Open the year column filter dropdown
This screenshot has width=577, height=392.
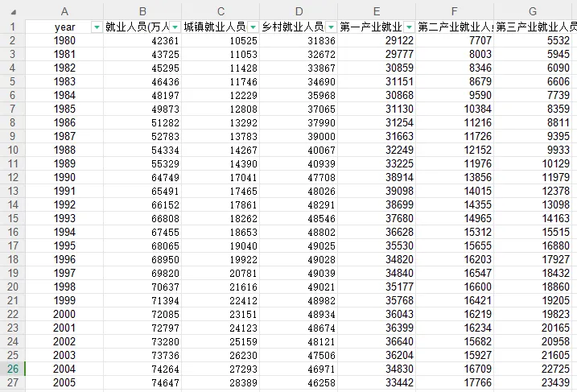coord(97,27)
